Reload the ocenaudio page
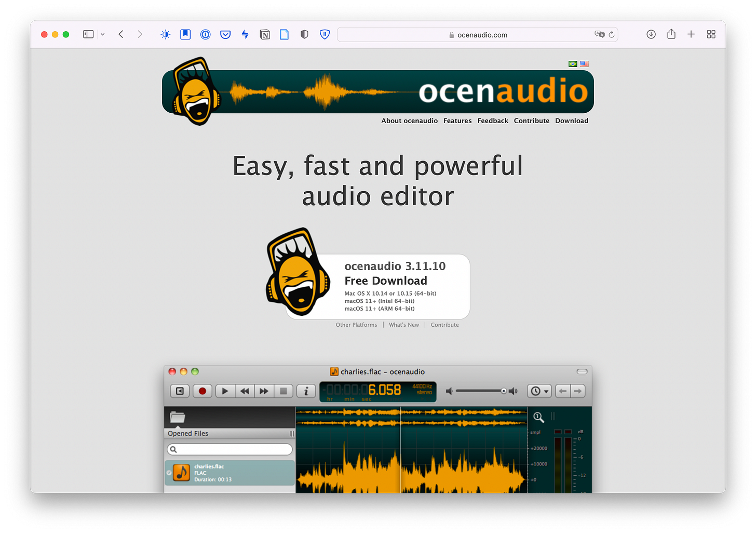756x533 pixels. point(612,34)
